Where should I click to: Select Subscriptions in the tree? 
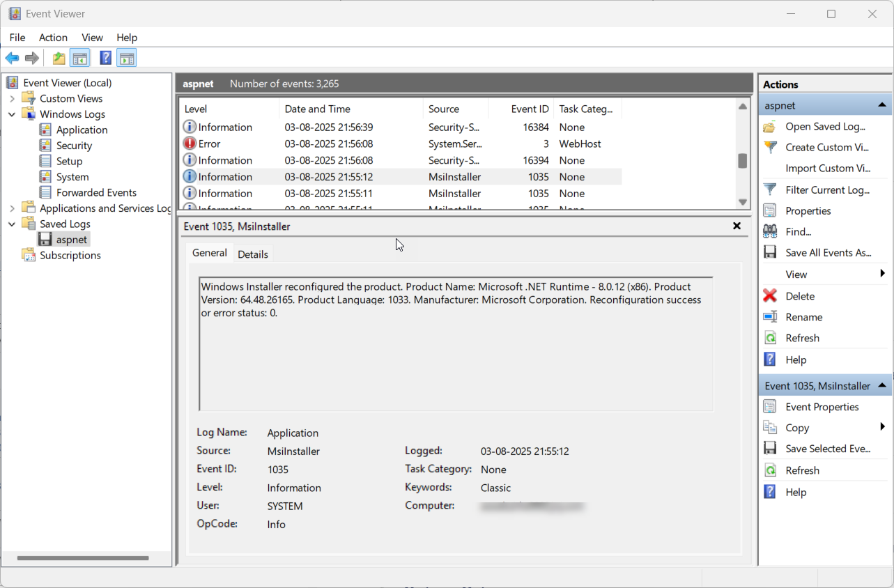(x=70, y=255)
